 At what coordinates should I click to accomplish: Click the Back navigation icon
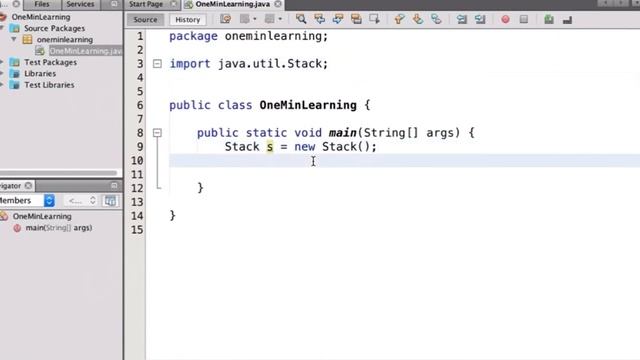(x=245, y=19)
